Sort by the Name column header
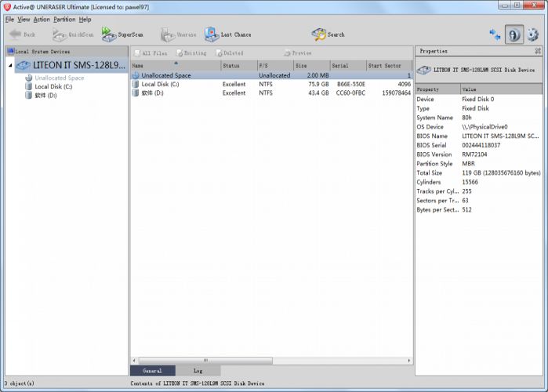The image size is (548, 392). point(176,66)
